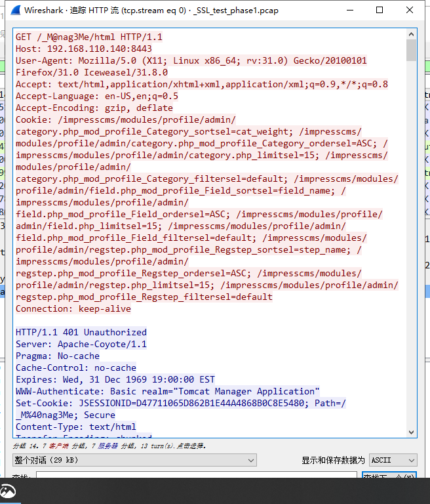
Task: Click the 'Accept-Language: en-US,en;q=0.5' line
Action: (97, 96)
